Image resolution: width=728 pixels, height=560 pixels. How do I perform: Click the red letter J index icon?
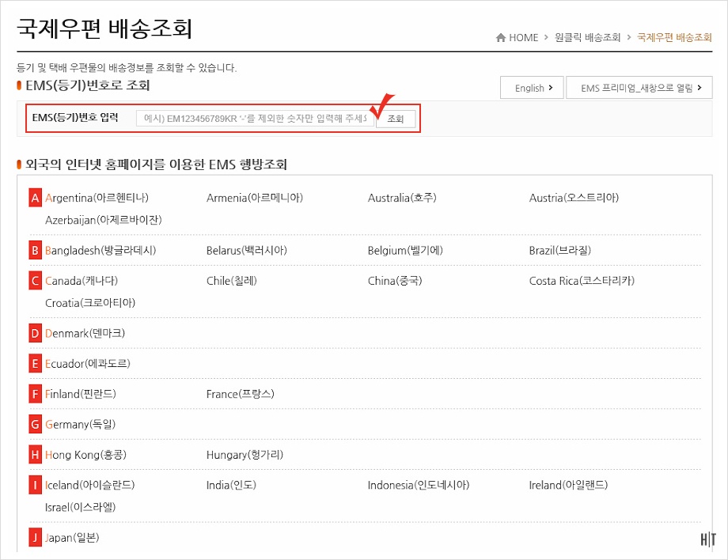36,538
